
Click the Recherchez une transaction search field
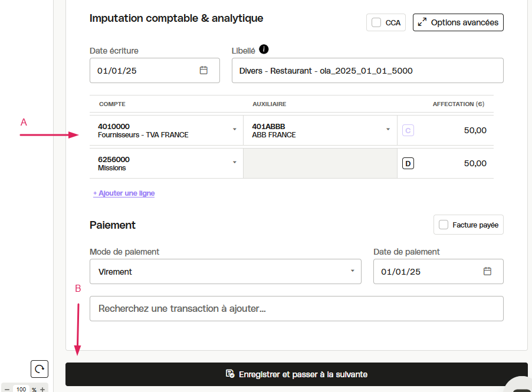click(x=296, y=308)
